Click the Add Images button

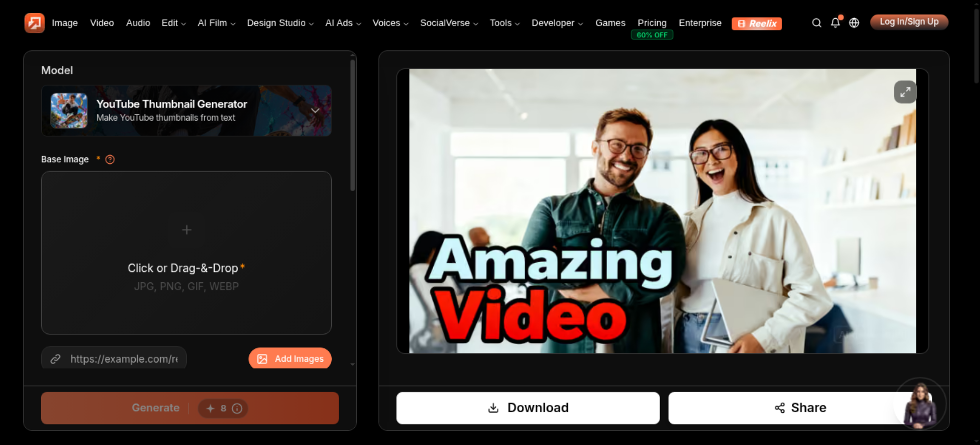tap(290, 359)
